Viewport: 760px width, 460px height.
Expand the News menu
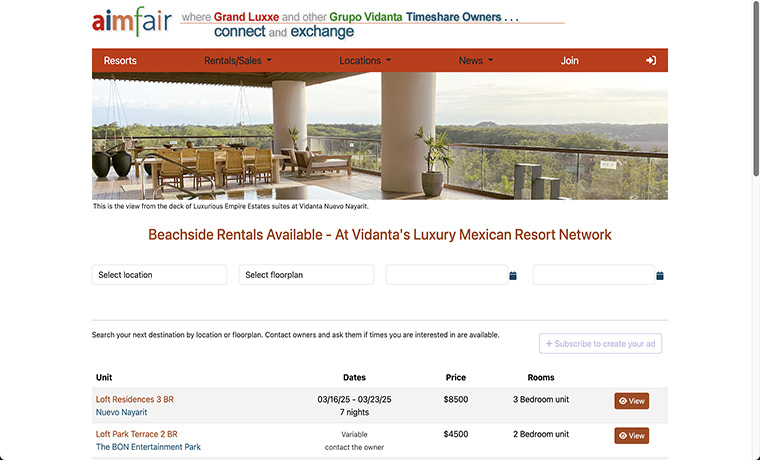475,60
